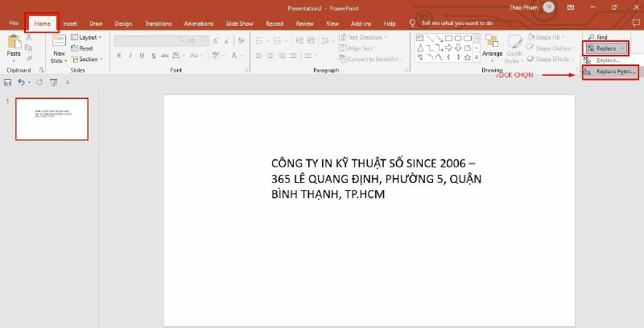Expand the Text Direction dropdown

click(x=363, y=37)
